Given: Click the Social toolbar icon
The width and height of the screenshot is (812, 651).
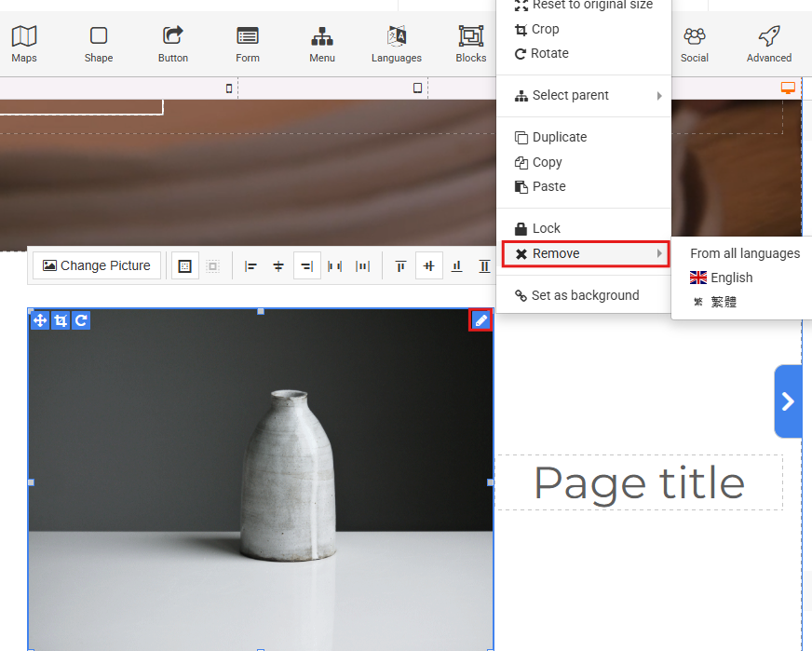Looking at the screenshot, I should point(695,44).
